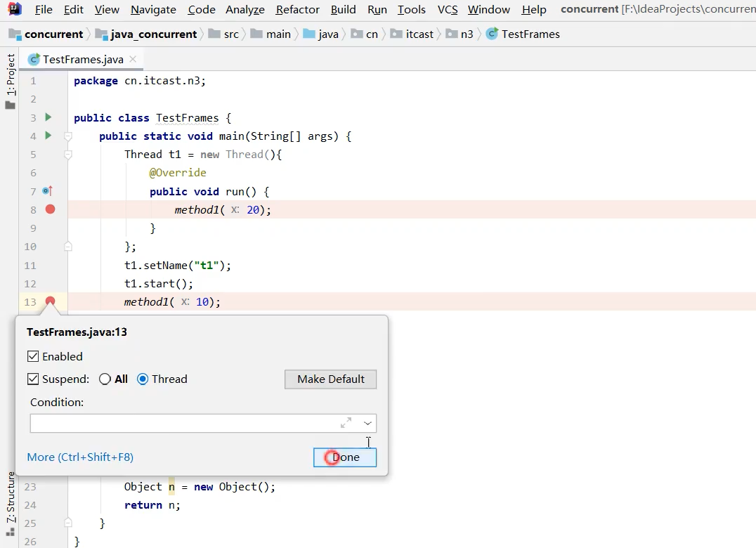The height and width of the screenshot is (548, 756).
Task: Select the All suspend radio option
Action: 105,379
